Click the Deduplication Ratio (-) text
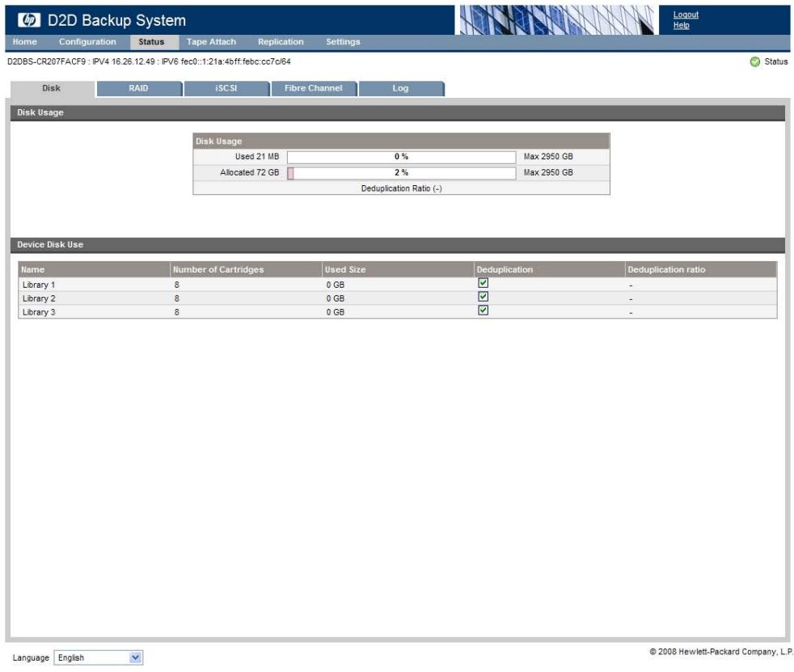The height and width of the screenshot is (672, 794). [401, 188]
